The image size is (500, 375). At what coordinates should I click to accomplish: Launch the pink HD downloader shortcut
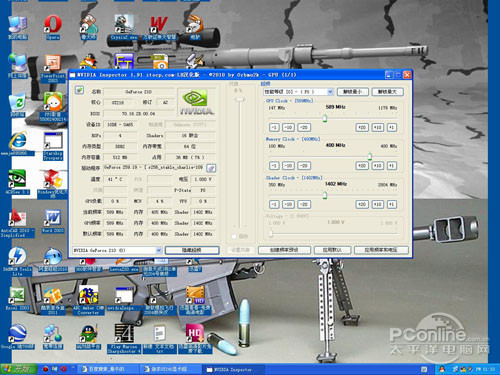pos(195,339)
